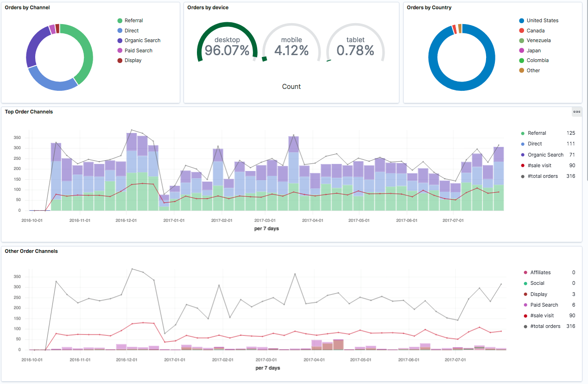Screen dimensions: 588x384
Task: Click the Affiliates legend dot
Action: pyautogui.click(x=525, y=272)
